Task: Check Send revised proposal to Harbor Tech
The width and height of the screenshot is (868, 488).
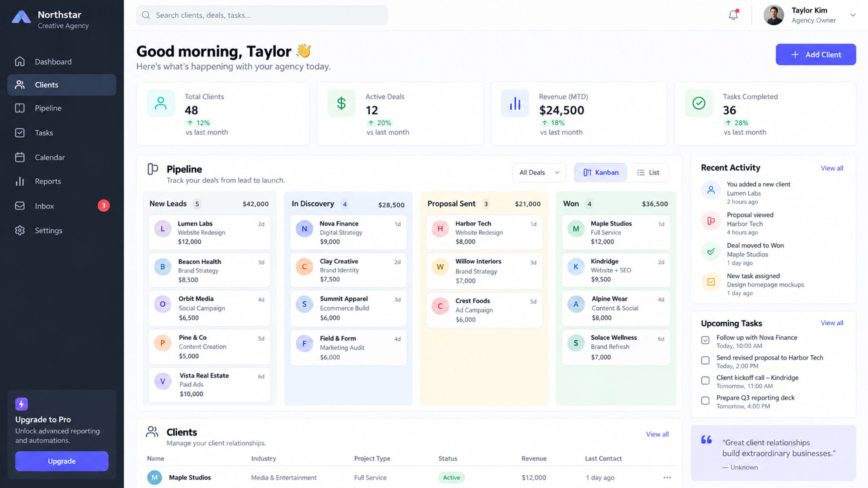Action: pos(705,360)
